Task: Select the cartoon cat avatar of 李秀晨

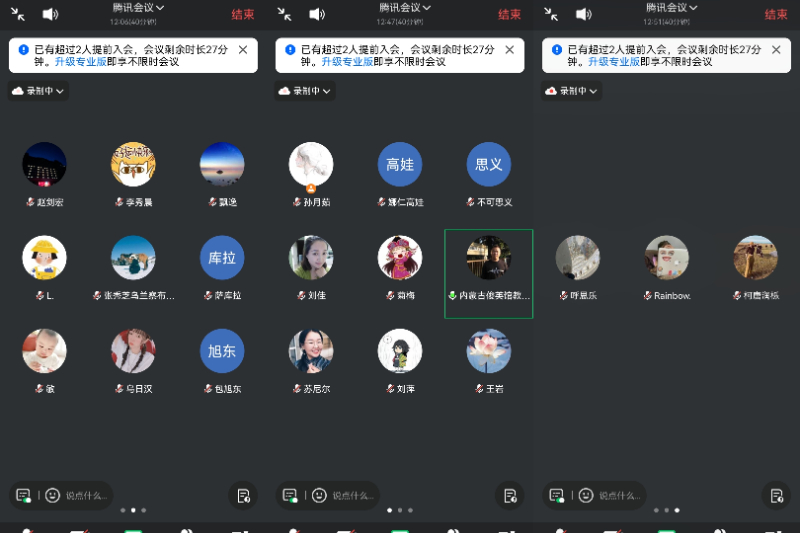Action: [x=133, y=164]
